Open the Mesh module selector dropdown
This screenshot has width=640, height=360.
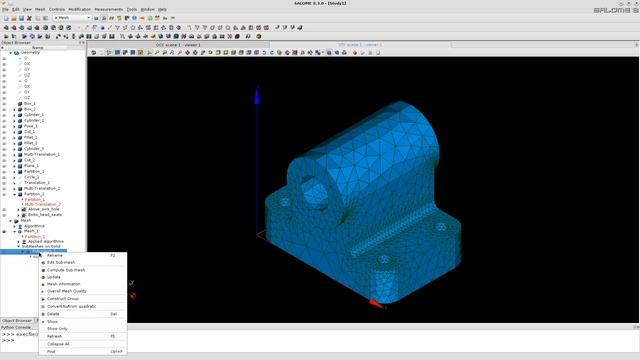click(x=72, y=18)
